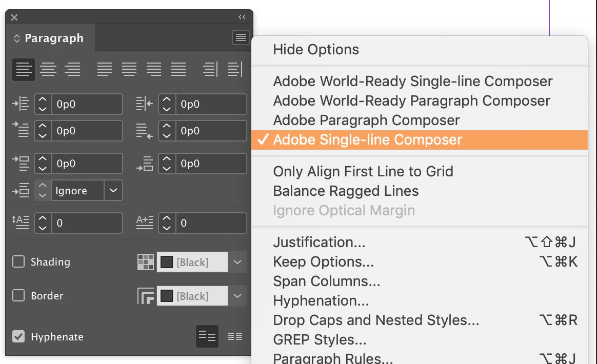Open Justification... dialog
597x364 pixels.
tap(420, 242)
